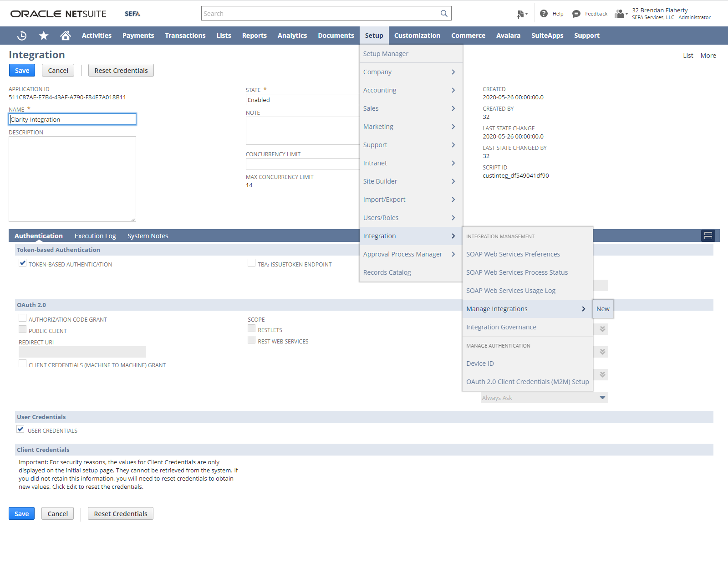Image resolution: width=728 pixels, height=579 pixels.
Task: Enable TBA: Issuetoken Endpoint checkbox
Action: click(x=251, y=263)
